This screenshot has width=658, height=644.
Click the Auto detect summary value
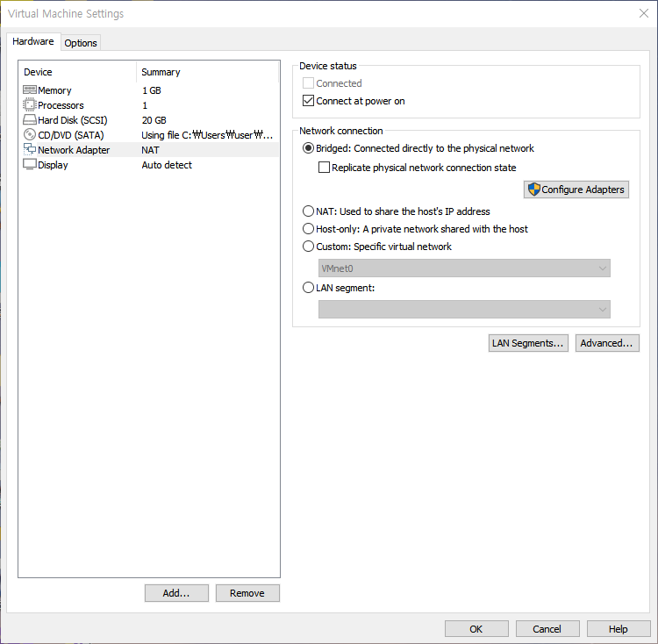167,165
